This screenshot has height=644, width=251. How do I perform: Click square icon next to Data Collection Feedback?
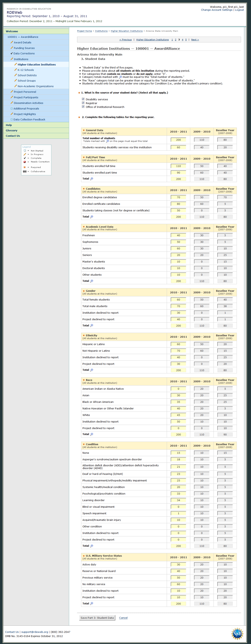pos(12,119)
